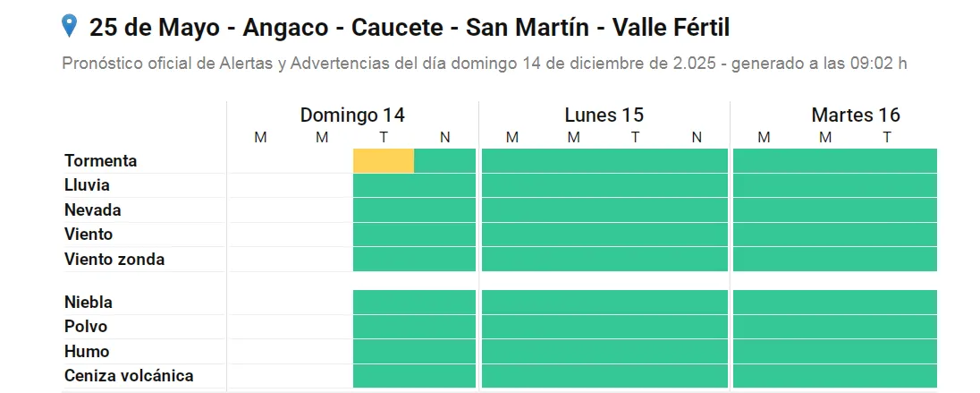The height and width of the screenshot is (393, 980).
Task: Click the Niebla row label
Action: click(88, 303)
